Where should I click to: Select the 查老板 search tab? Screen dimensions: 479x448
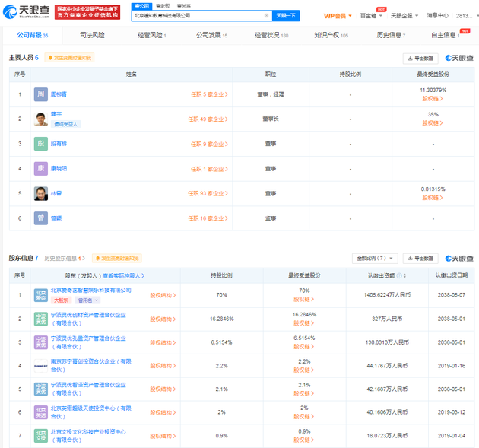point(162,6)
